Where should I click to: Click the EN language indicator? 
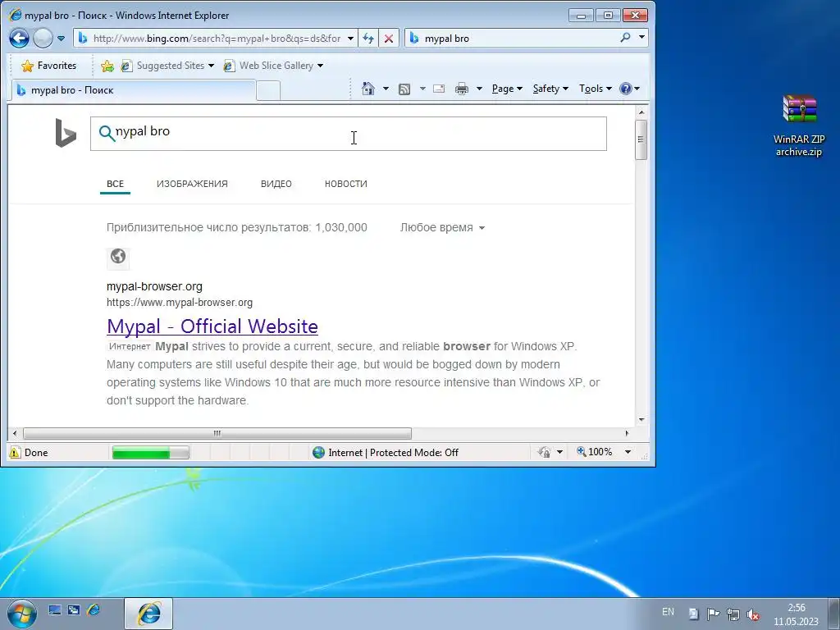click(668, 612)
